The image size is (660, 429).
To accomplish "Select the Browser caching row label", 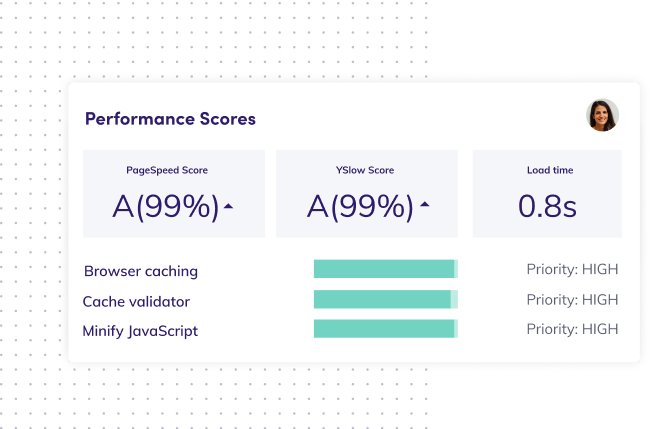I will click(140, 271).
